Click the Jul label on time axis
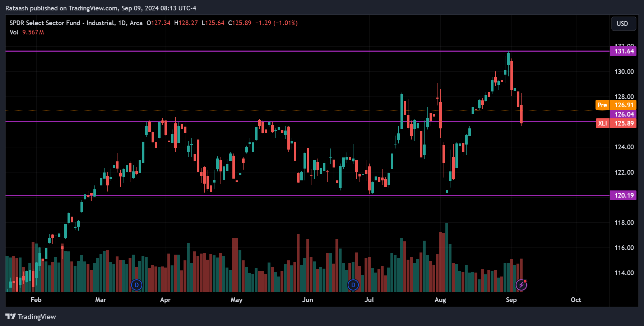 click(369, 300)
